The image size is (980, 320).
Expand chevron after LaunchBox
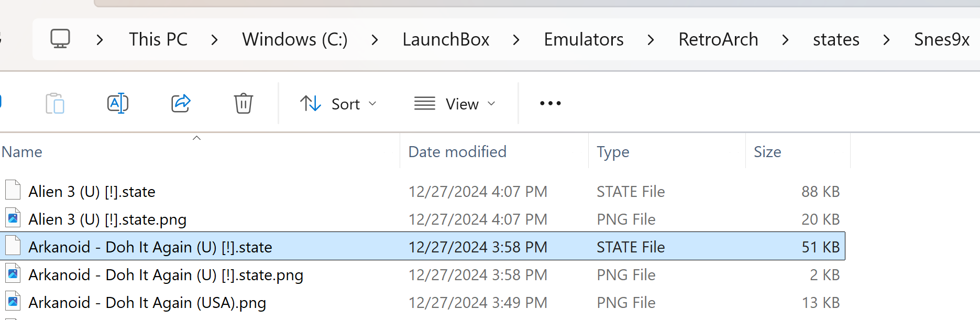pos(516,39)
